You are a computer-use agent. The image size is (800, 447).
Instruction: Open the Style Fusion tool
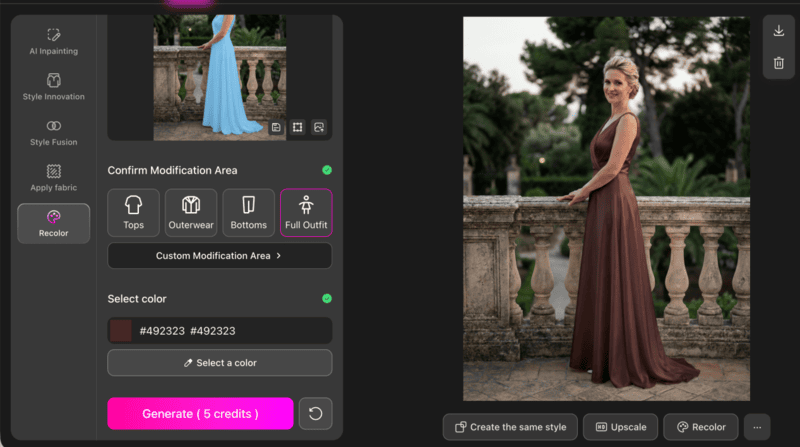click(54, 132)
